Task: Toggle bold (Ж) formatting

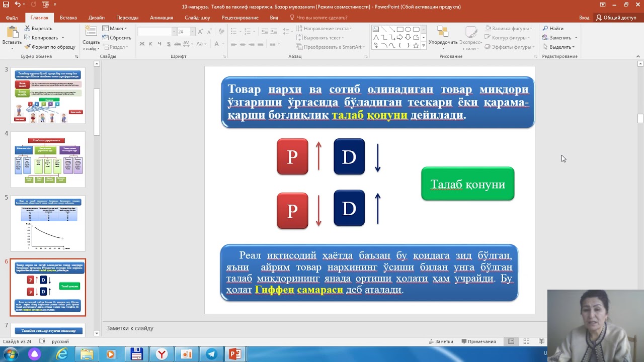Action: coord(142,44)
